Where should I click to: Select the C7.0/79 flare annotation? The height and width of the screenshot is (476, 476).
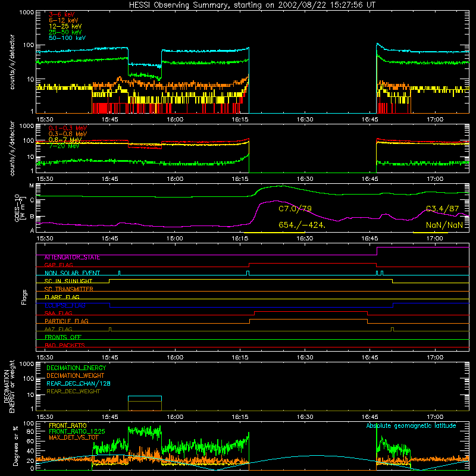pos(295,209)
